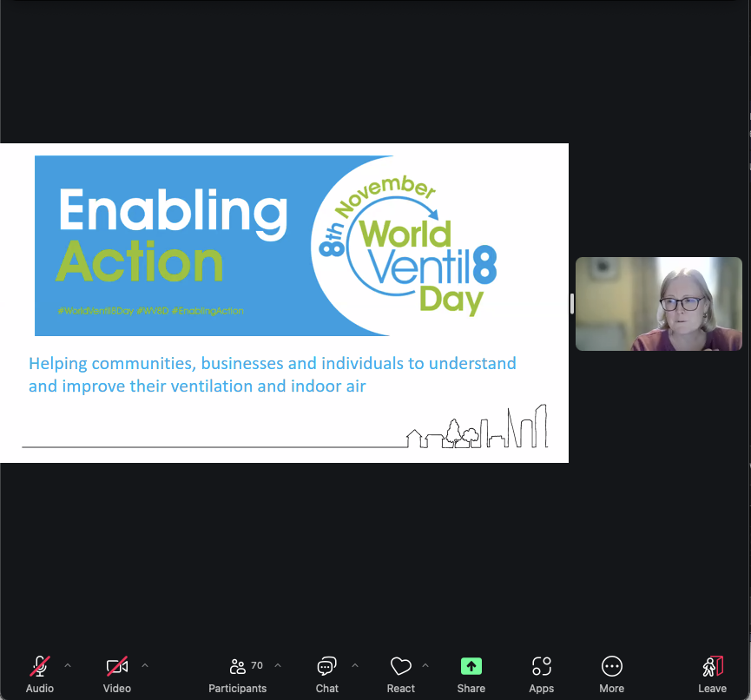Click the divider handle beside the shared slide

pos(572,303)
